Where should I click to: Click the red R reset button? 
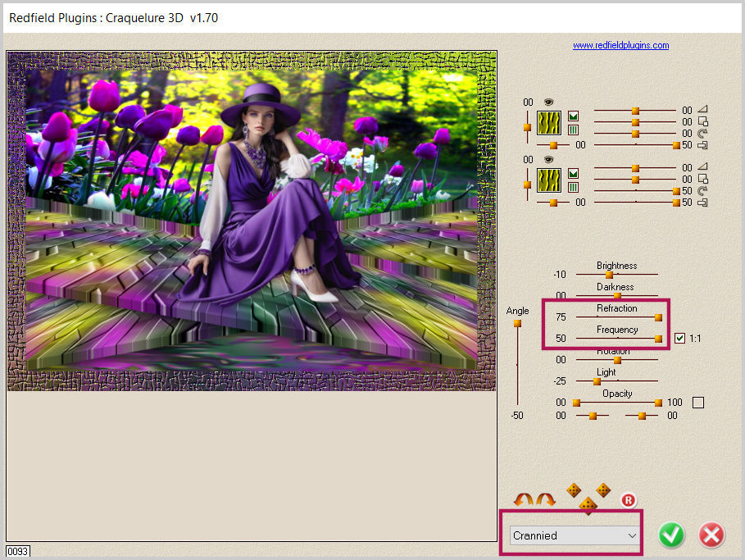coord(628,500)
